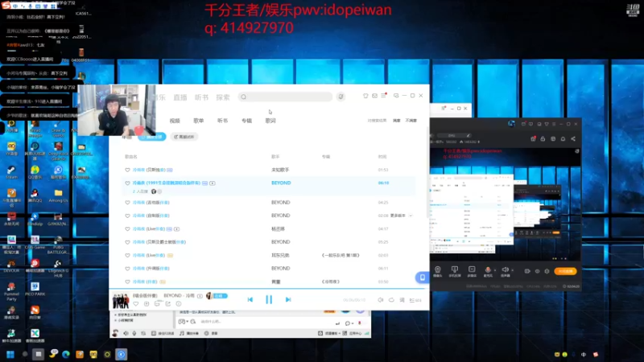Like the 06:10 BEYOND concert version song

pos(127,183)
